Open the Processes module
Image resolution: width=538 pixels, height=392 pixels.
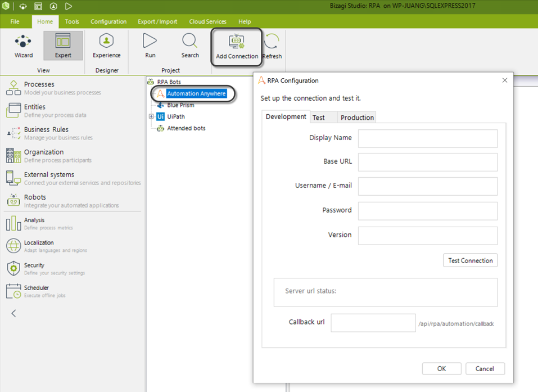point(53,88)
